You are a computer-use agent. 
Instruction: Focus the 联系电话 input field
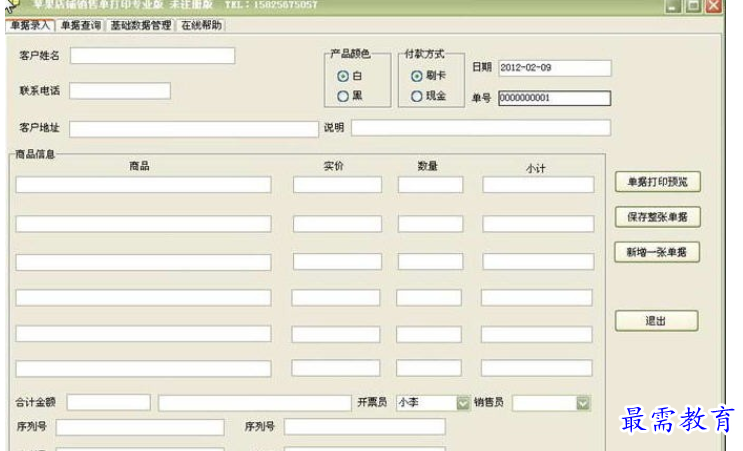pos(120,90)
